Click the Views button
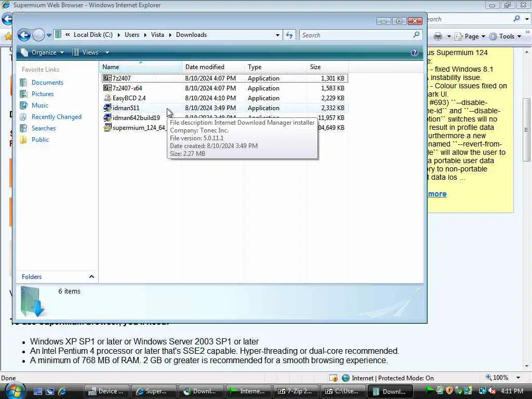This screenshot has height=399, width=532. click(x=86, y=52)
